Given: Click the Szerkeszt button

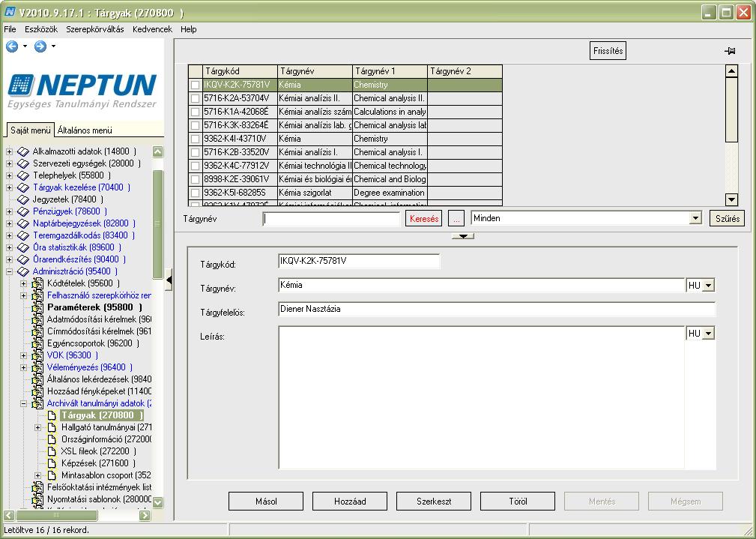Looking at the screenshot, I should tap(434, 502).
